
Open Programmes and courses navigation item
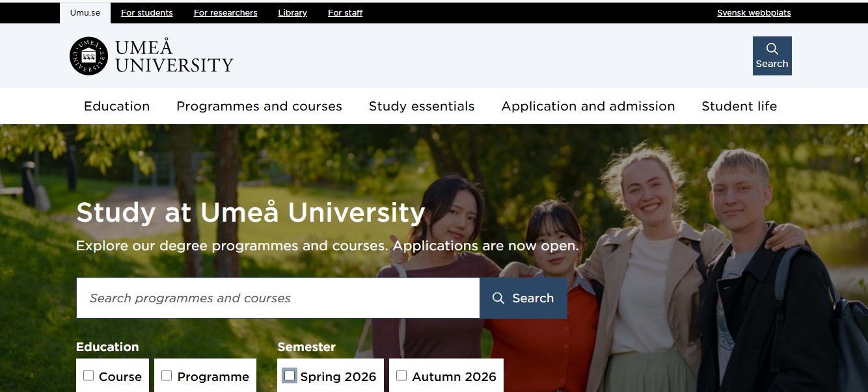tap(259, 106)
